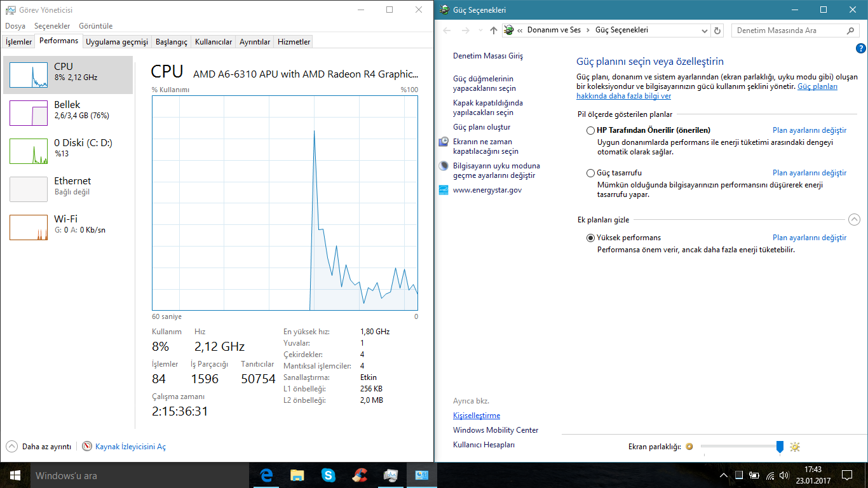Open CCleaner from the taskbar

[359, 475]
